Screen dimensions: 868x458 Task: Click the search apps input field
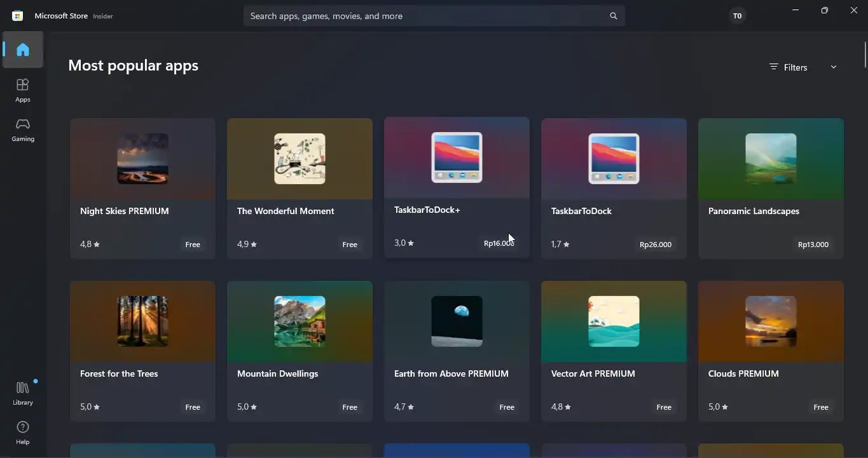[x=434, y=16]
